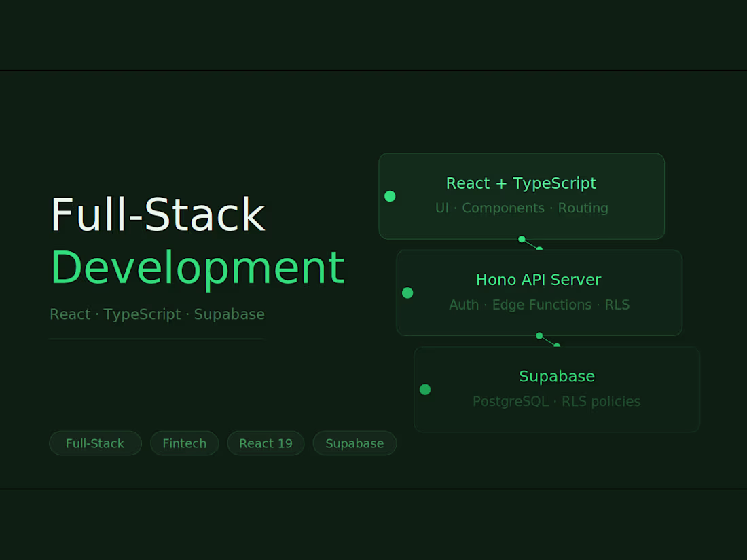Click 'PostgreSQL · RLS policies' text
The height and width of the screenshot is (560, 747).
click(556, 401)
